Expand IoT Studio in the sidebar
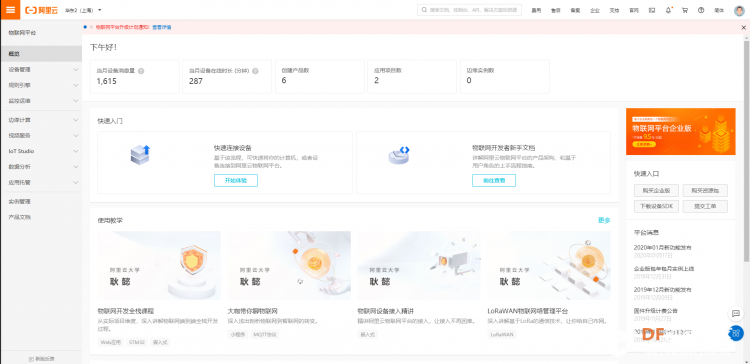The height and width of the screenshot is (364, 750). 41,151
